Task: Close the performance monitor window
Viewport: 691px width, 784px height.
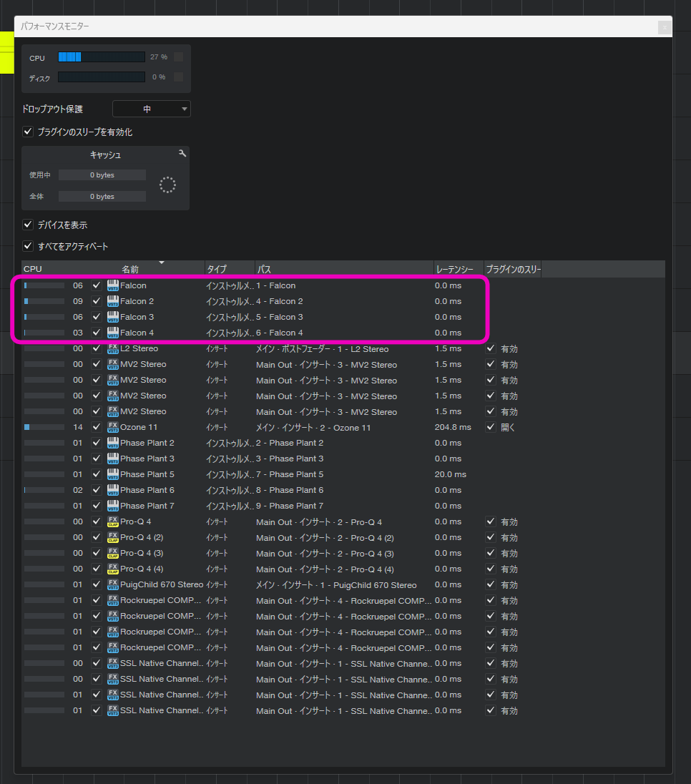Action: click(x=664, y=27)
